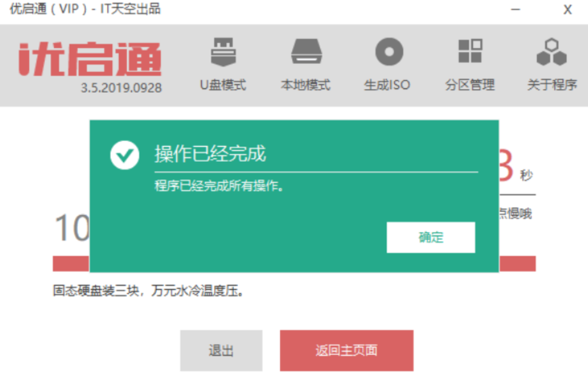Screen dimensions: 588x375
Task: Click the white checkmark circle in dialog
Action: pos(125,155)
